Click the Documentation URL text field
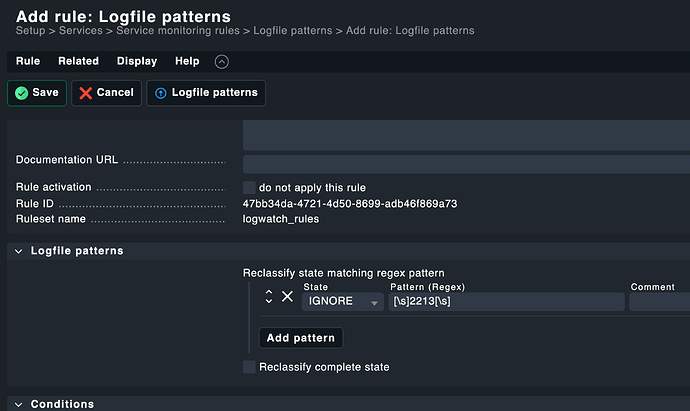 pos(466,163)
